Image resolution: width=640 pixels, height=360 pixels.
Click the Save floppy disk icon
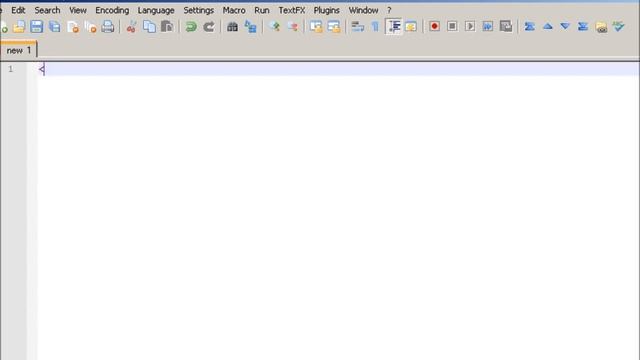click(x=37, y=27)
